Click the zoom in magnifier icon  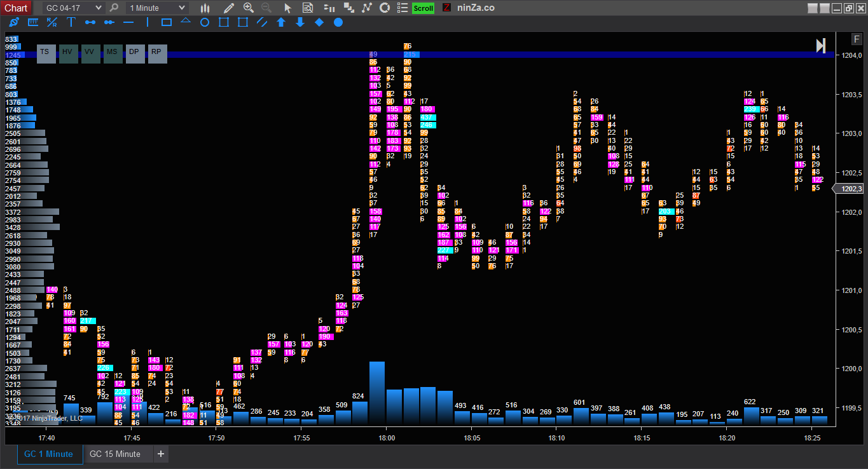click(249, 8)
